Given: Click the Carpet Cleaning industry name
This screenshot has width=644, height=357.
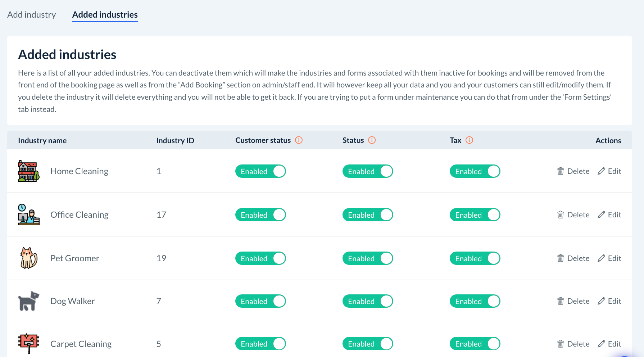Looking at the screenshot, I should pyautogui.click(x=81, y=344).
